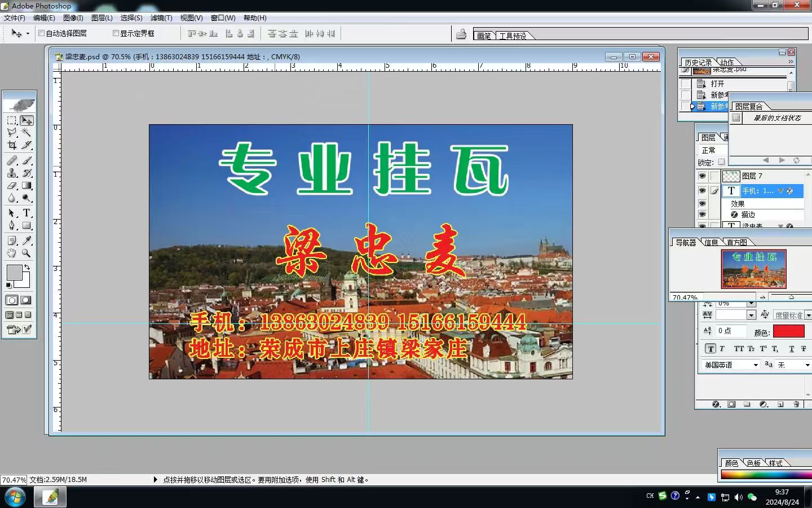
Task: Open the 滤镜(T) menu
Action: tap(161, 18)
